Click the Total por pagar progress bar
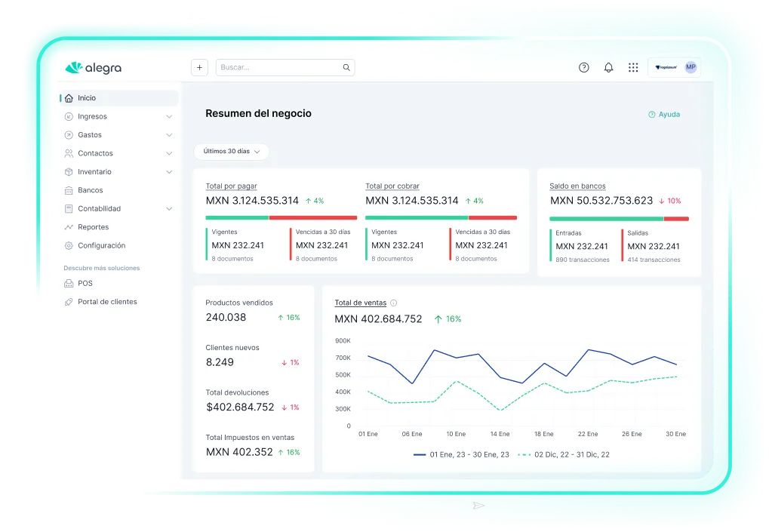Screen dimensions: 769x532 (281, 217)
